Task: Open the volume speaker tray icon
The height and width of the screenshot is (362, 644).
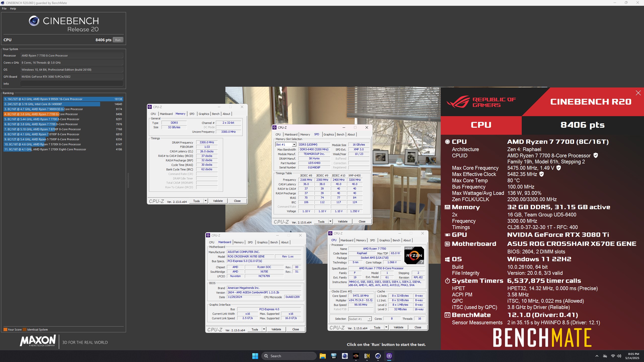Action: (x=619, y=356)
